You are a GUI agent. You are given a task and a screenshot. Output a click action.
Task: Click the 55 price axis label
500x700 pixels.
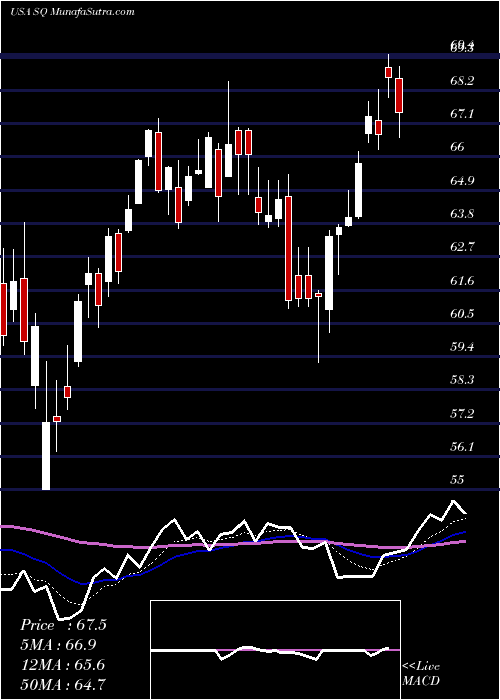(458, 479)
